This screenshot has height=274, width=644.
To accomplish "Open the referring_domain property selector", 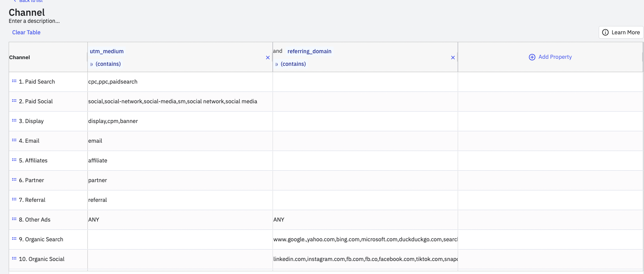I will coord(309,51).
